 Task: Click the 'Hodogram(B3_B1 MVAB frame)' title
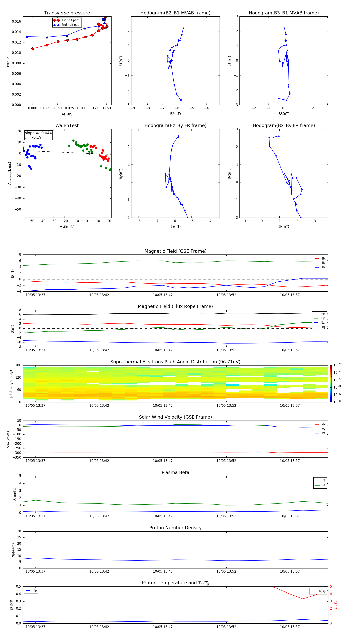[284, 13]
